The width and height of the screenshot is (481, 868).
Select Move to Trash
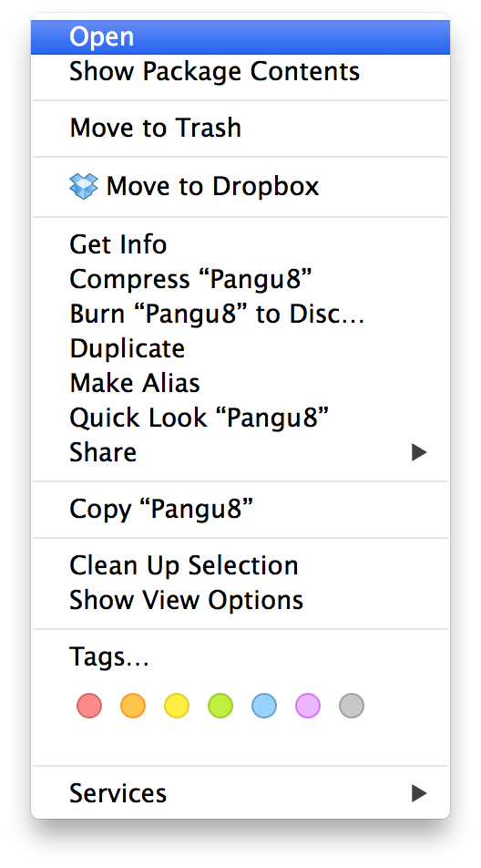click(240, 128)
